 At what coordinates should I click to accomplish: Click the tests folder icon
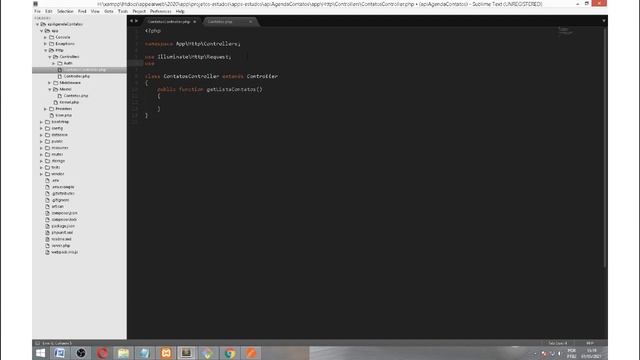coord(47,167)
